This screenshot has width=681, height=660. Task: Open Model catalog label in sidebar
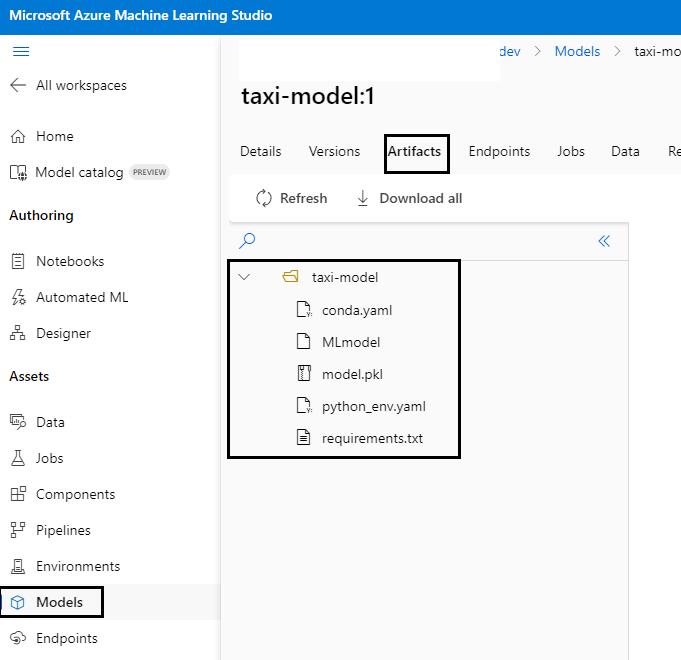pos(79,172)
